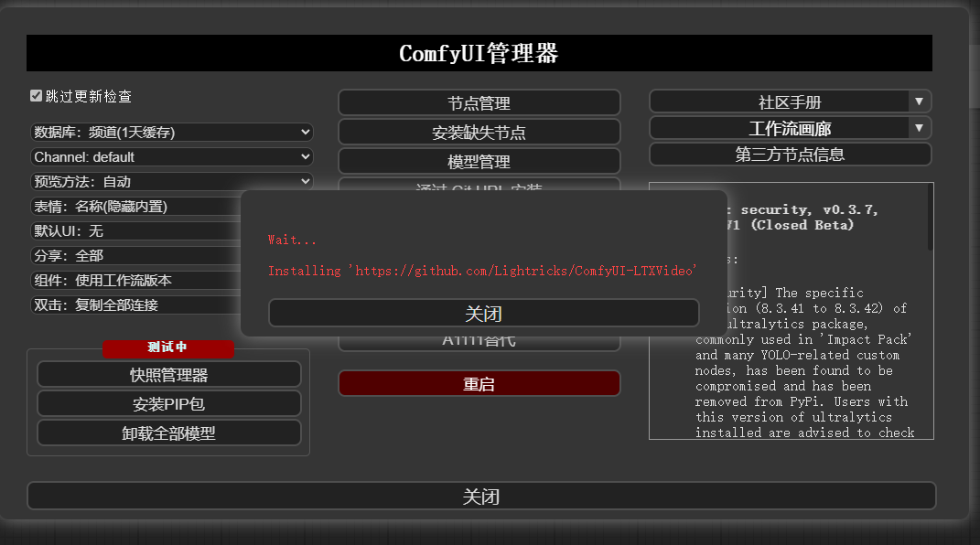
Task: Click 安装PIP包 to install PIP packages
Action: tap(169, 403)
